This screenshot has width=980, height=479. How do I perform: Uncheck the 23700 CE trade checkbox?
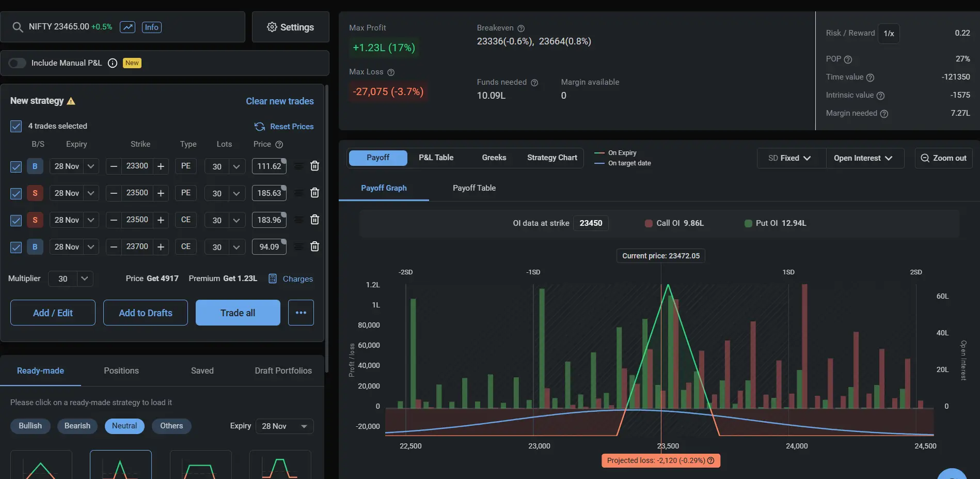16,247
